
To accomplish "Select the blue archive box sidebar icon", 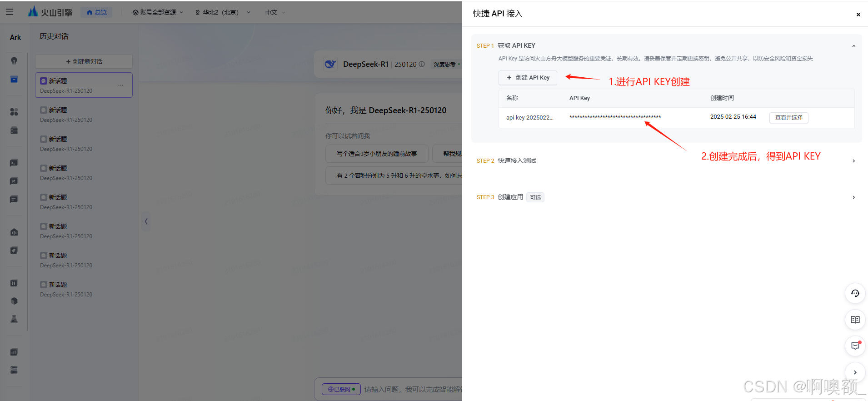I will (14, 79).
